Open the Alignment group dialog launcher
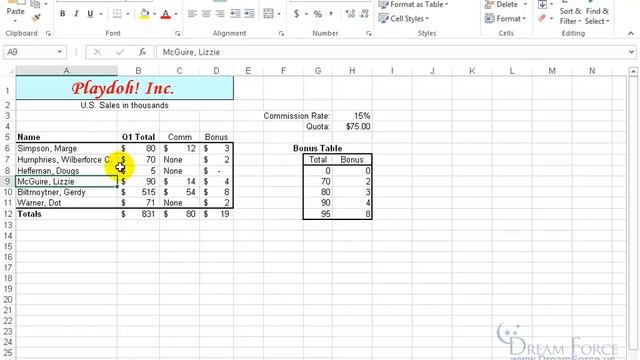This screenshot has width=640, height=360. (x=281, y=33)
